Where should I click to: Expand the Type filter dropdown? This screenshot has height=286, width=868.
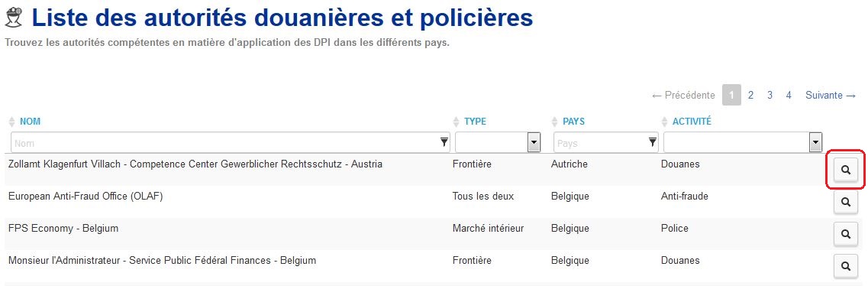pos(534,142)
